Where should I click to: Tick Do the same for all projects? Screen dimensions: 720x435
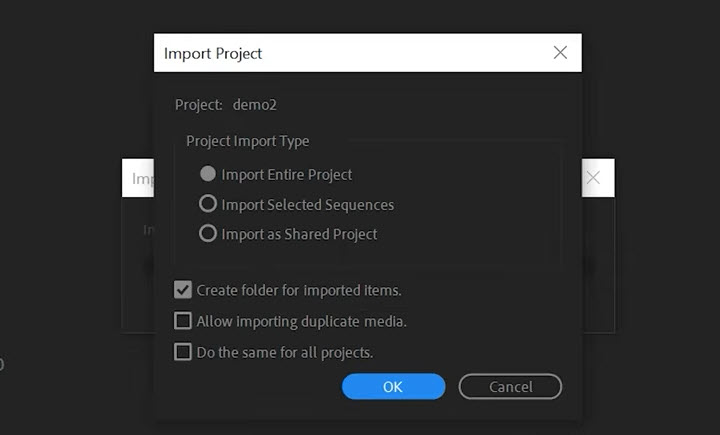tap(183, 352)
